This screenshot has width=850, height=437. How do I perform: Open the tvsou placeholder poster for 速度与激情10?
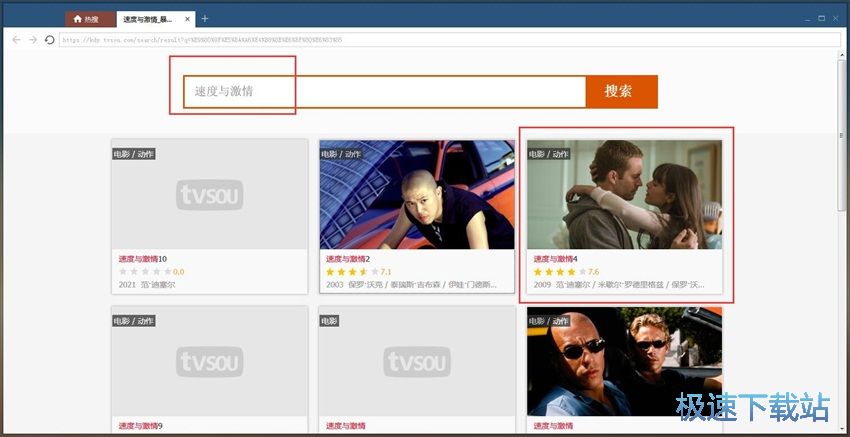click(x=209, y=195)
